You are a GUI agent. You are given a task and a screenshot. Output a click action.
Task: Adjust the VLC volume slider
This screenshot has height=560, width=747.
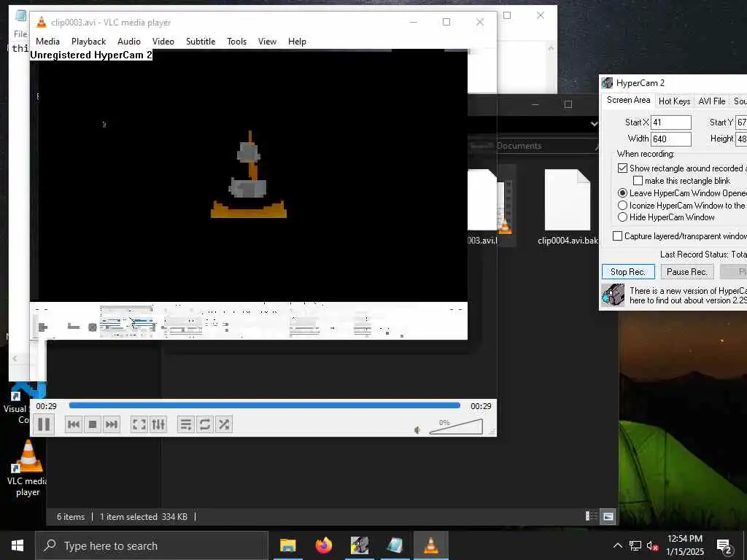[x=456, y=427]
